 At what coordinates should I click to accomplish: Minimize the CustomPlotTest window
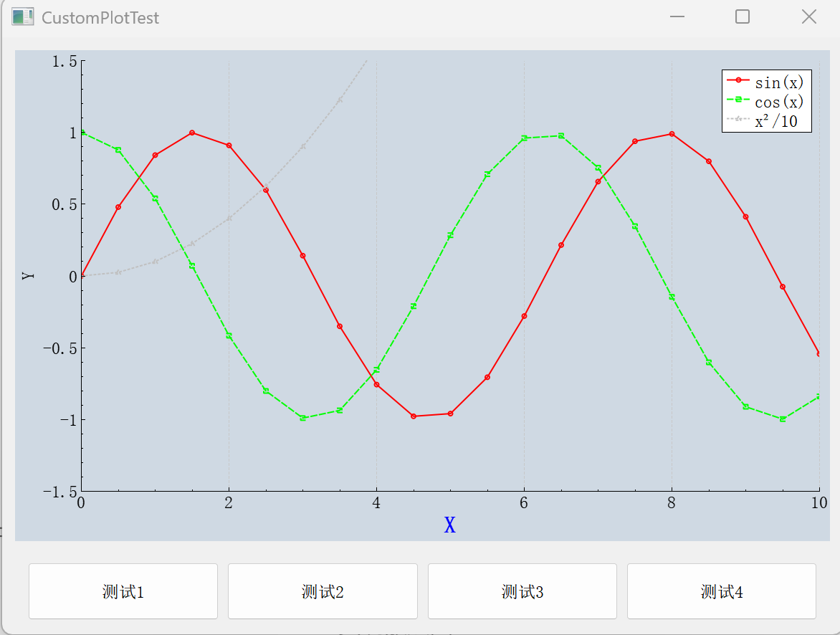(677, 16)
